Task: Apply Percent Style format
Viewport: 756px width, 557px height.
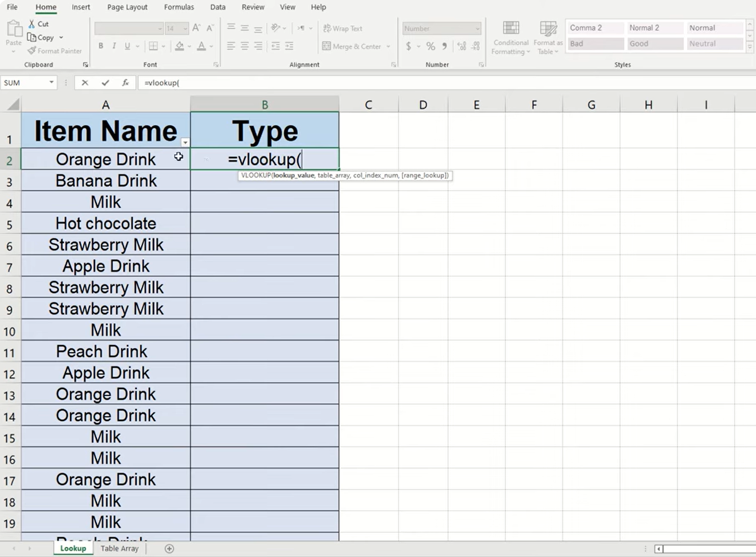Action: [x=430, y=46]
